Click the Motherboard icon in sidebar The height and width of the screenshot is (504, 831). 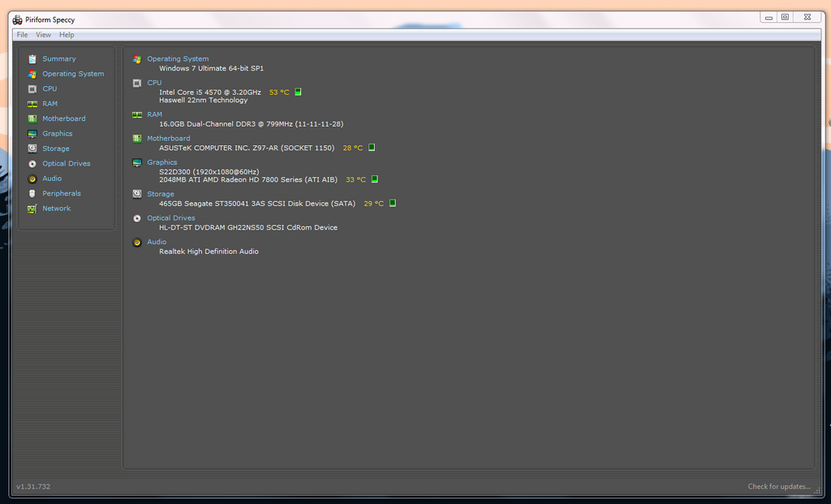[32, 118]
